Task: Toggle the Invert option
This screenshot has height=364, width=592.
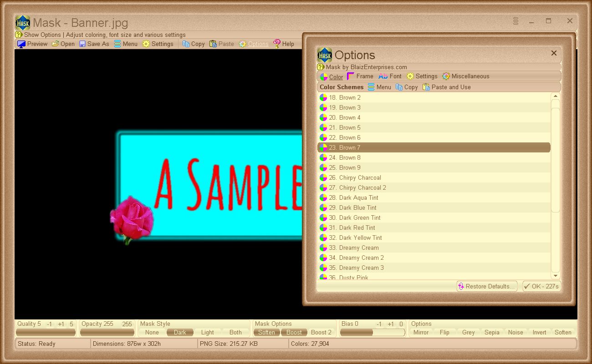Action: click(x=540, y=333)
